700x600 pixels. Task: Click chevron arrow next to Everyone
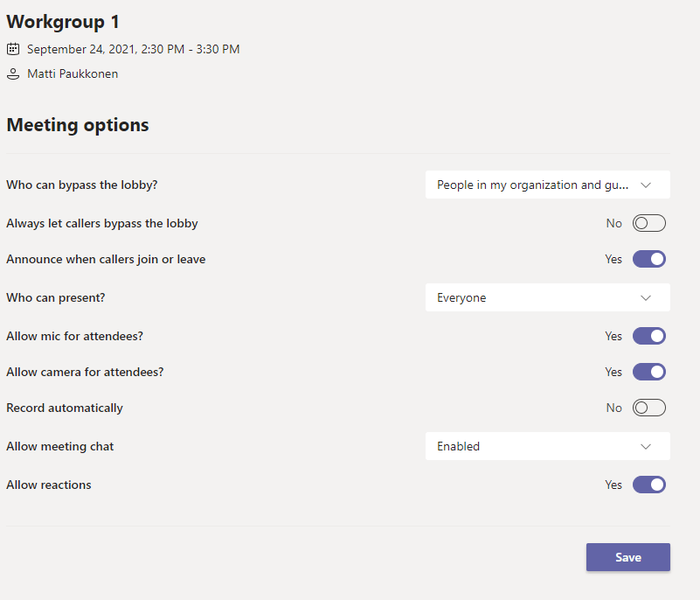646,297
